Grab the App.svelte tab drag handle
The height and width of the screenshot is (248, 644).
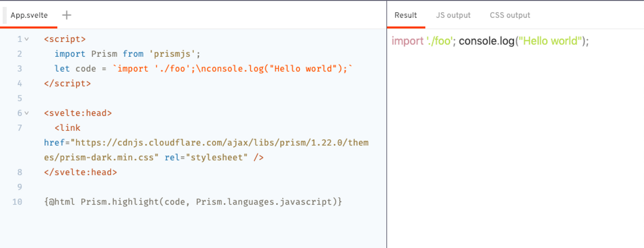[5, 15]
